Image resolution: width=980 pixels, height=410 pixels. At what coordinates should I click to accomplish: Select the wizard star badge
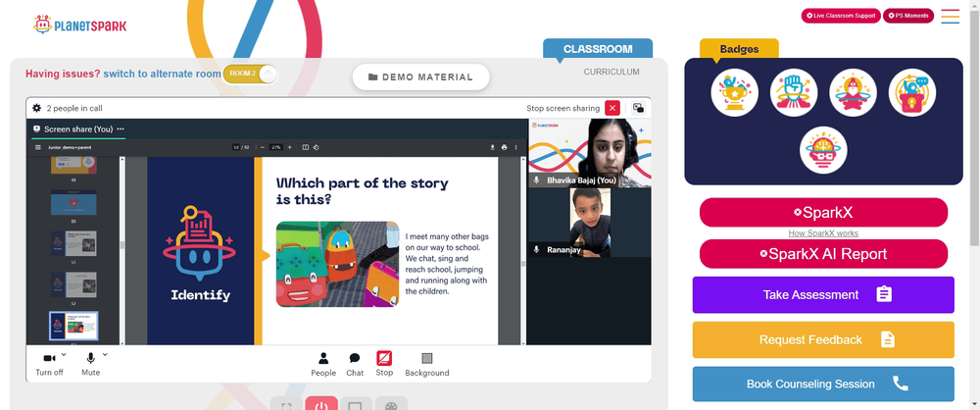(854, 92)
